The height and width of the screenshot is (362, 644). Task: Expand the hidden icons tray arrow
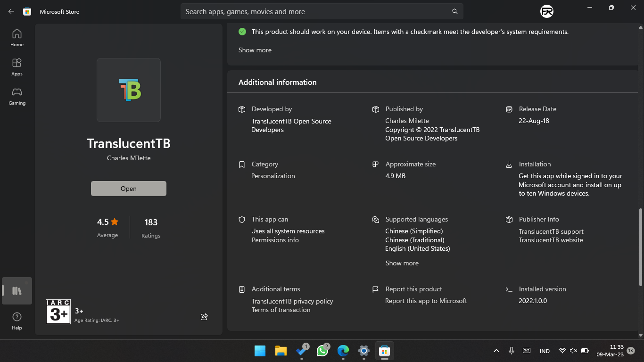tap(496, 351)
